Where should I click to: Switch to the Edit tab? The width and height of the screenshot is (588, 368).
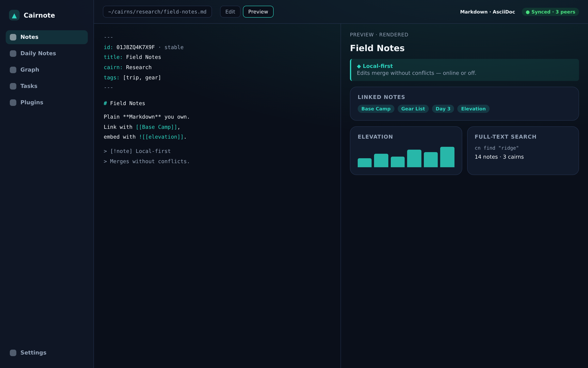tap(230, 12)
